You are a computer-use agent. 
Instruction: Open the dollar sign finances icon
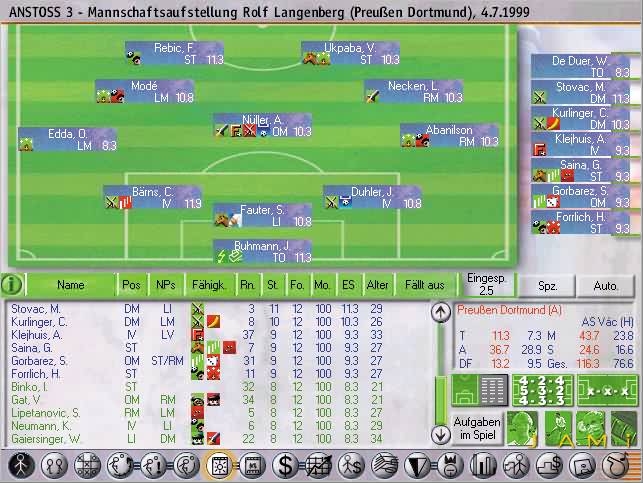285,465
